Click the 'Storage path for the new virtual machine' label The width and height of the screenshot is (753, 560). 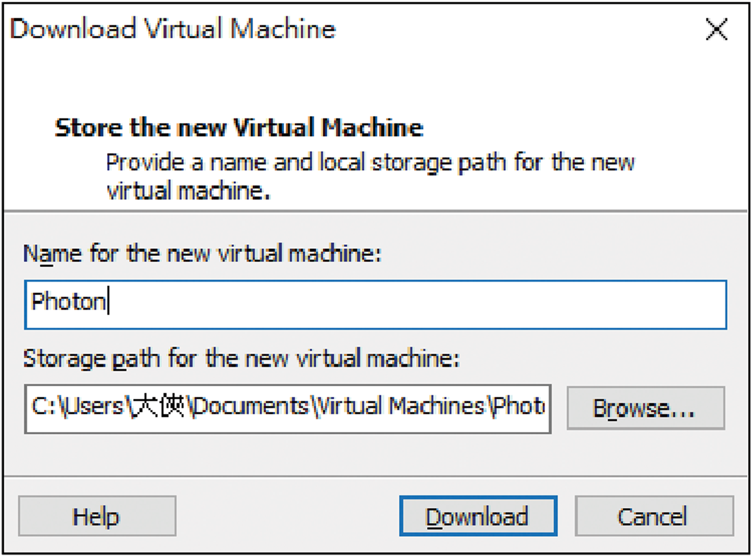pyautogui.click(x=242, y=360)
